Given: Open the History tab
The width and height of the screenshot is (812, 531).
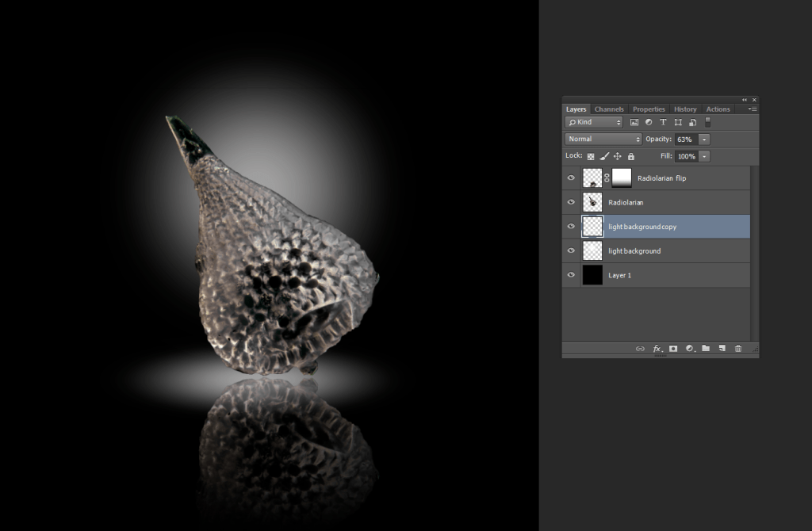Looking at the screenshot, I should [685, 109].
